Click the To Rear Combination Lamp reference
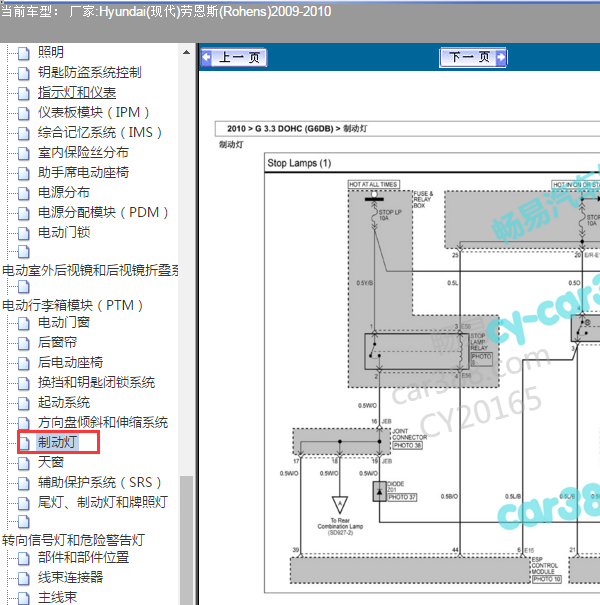The height and width of the screenshot is (605, 600). point(340,526)
